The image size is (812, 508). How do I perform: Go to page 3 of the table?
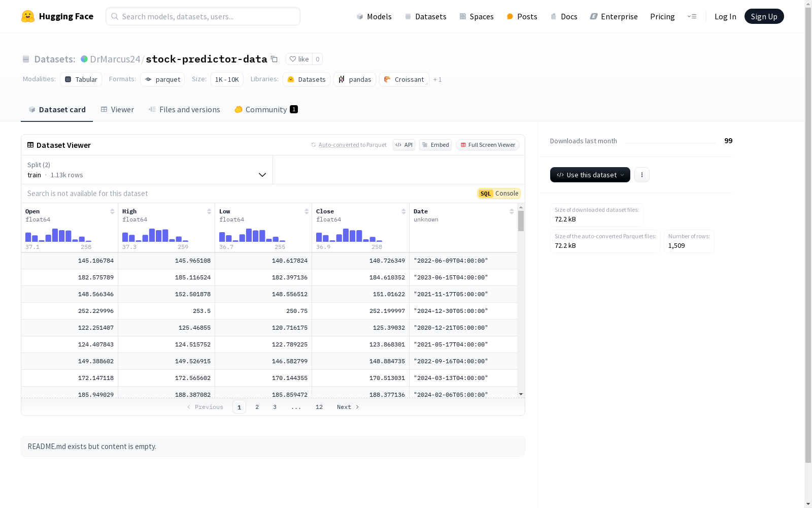click(x=275, y=407)
